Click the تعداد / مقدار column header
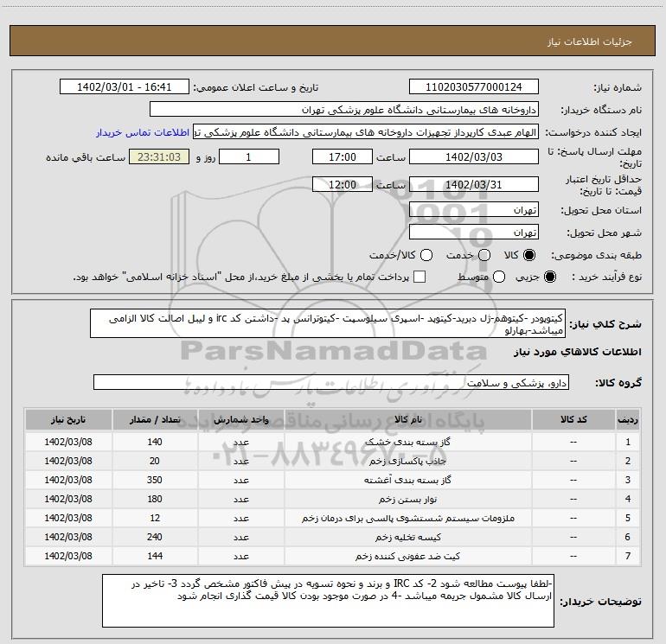Image resolution: width=666 pixels, height=644 pixels. coord(155,419)
